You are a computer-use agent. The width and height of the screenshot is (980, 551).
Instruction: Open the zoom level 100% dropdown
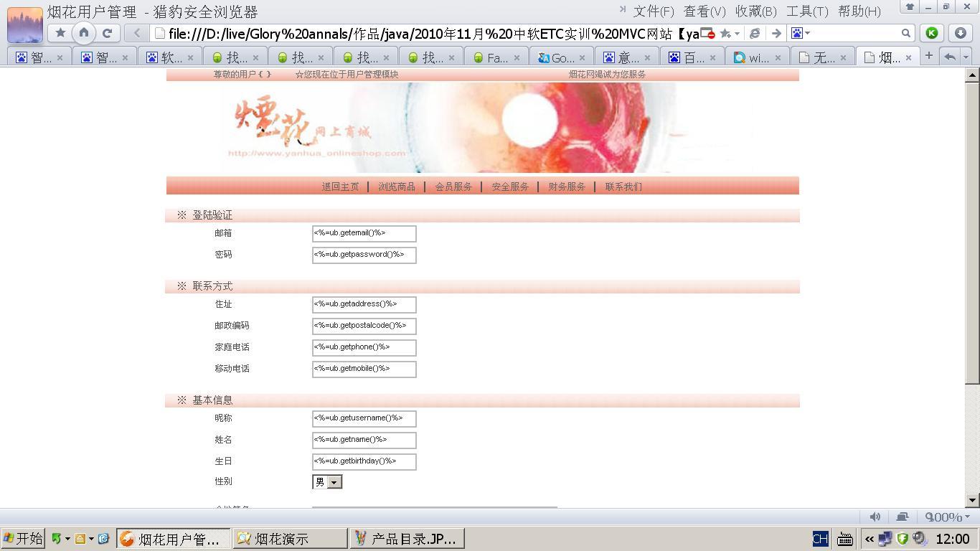[x=947, y=517]
